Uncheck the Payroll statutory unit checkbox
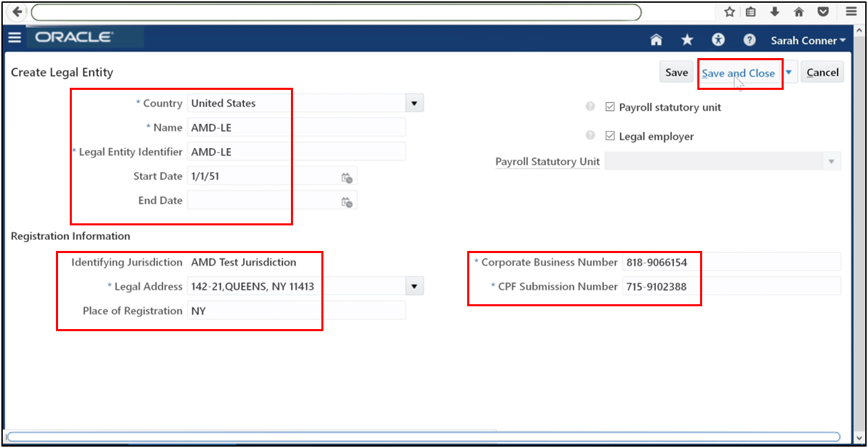Image resolution: width=868 pixels, height=448 pixels. [x=610, y=106]
